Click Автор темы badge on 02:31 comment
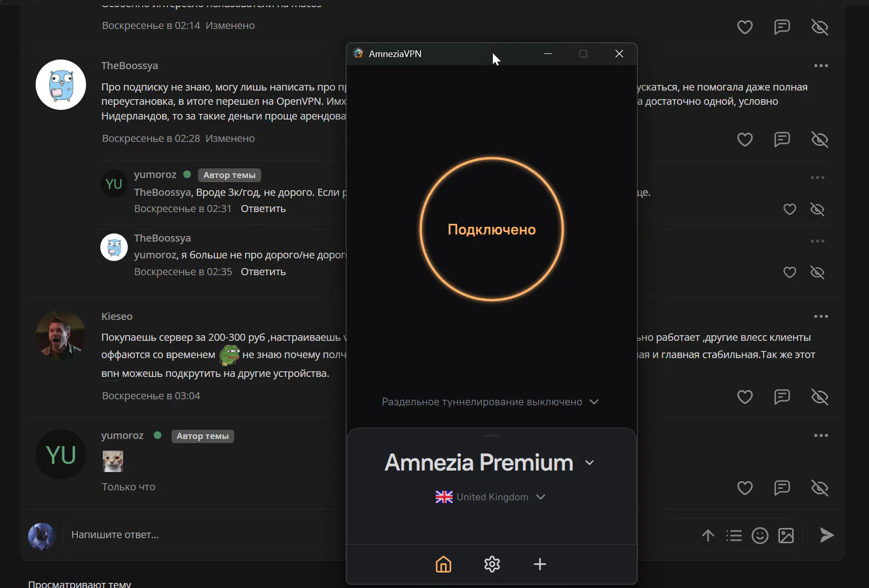Screen dimensions: 869x588 click(x=229, y=175)
